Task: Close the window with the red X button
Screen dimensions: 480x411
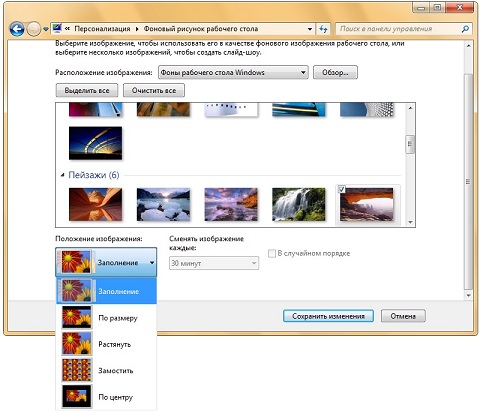Action: [460, 7]
